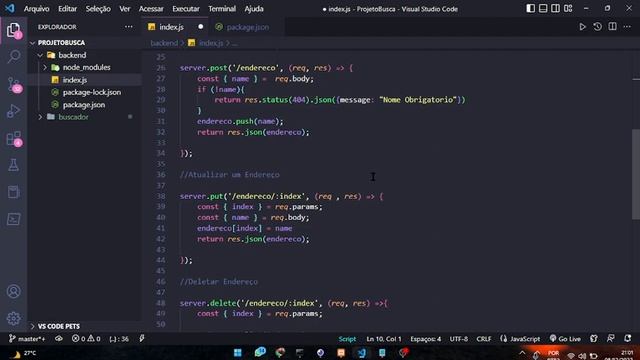
Task: Click the POR keyboard language indicator
Action: pyautogui.click(x=553, y=354)
